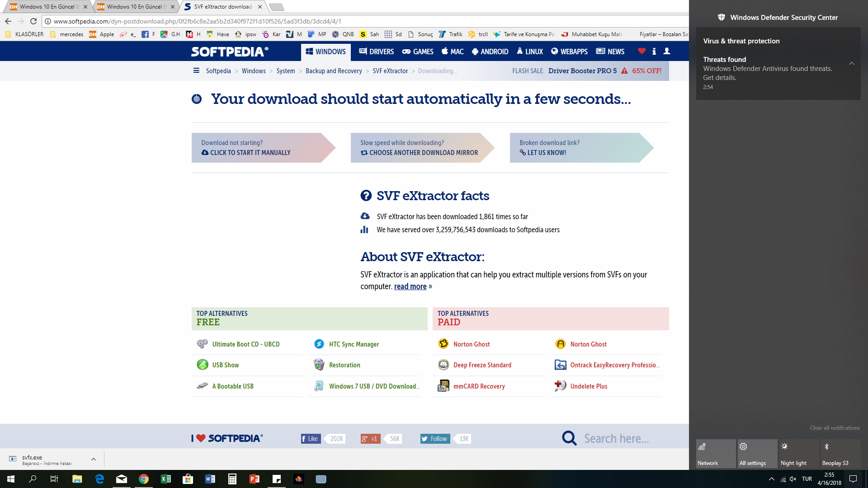
Task: Open the LINUX category
Action: (529, 52)
